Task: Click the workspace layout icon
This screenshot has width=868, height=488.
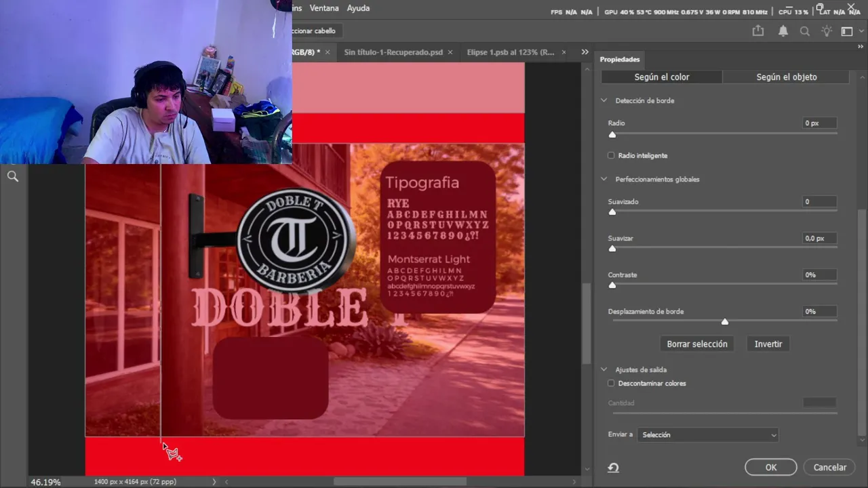Action: [x=846, y=31]
